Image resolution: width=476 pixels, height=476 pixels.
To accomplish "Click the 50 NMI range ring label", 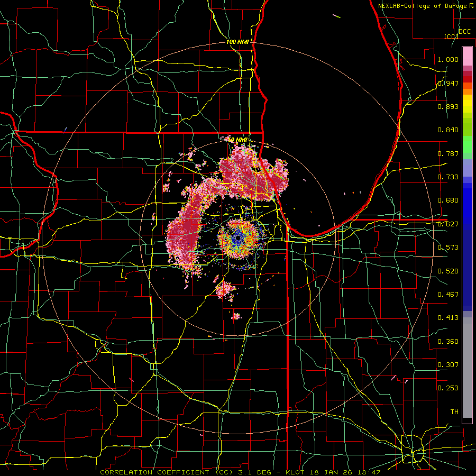I will (237, 140).
